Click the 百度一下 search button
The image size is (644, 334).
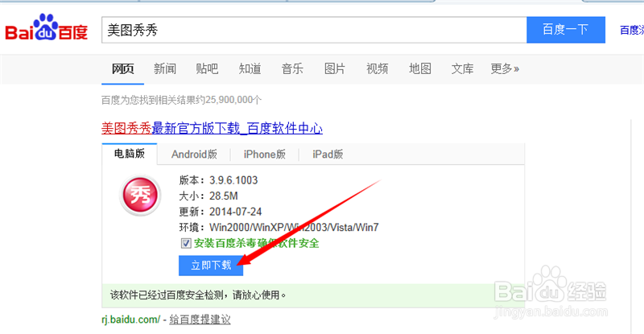(x=566, y=30)
